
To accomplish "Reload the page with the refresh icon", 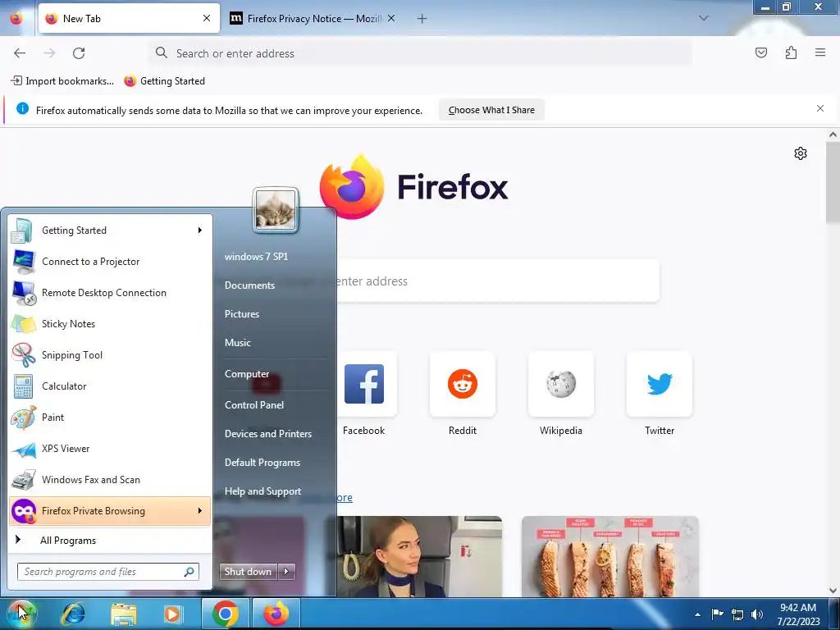I will pos(79,53).
